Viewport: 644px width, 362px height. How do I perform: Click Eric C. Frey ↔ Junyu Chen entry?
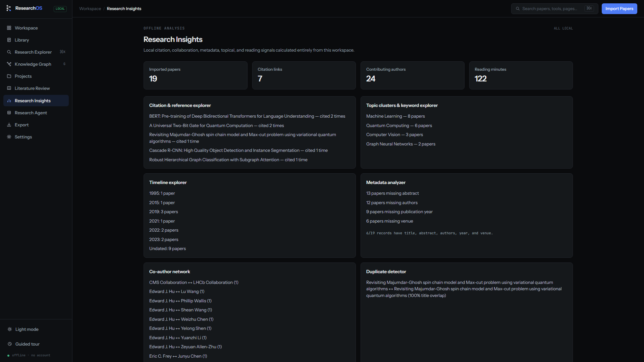tap(178, 356)
